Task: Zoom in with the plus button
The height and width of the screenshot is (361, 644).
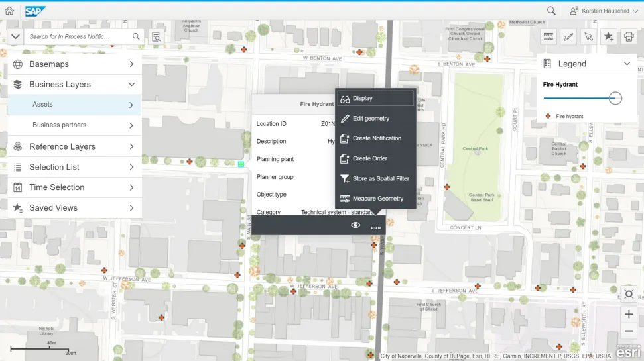Action: (x=629, y=314)
